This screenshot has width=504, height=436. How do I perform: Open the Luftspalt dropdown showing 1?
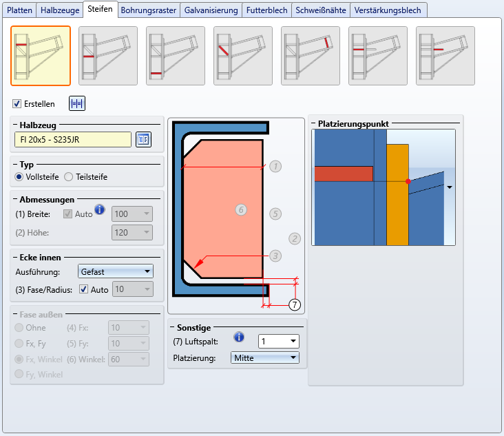click(279, 342)
